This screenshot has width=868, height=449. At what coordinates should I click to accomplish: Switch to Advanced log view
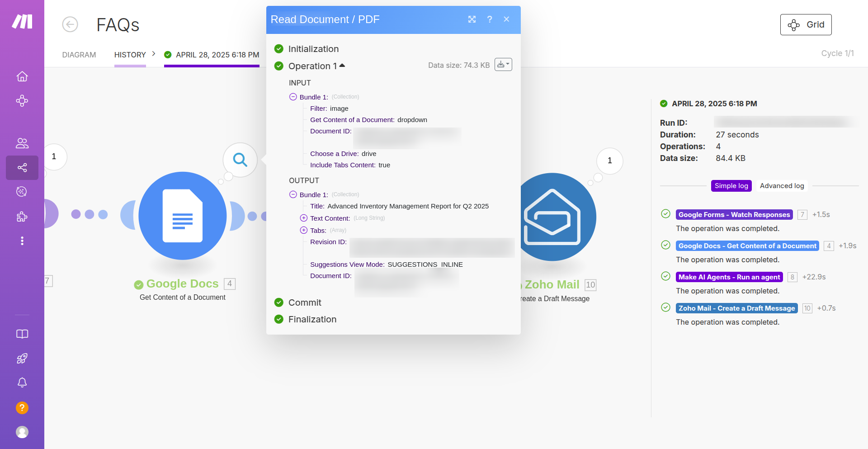[782, 186]
